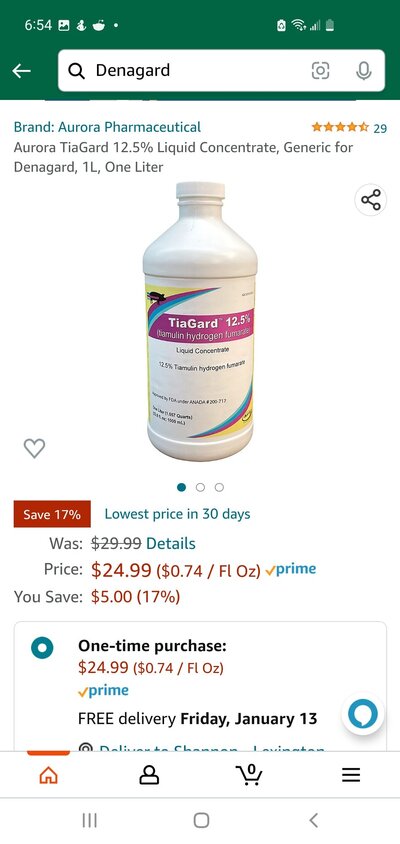This screenshot has height=844, width=400.
Task: Open the star ratings and 29 reviews
Action: click(349, 128)
